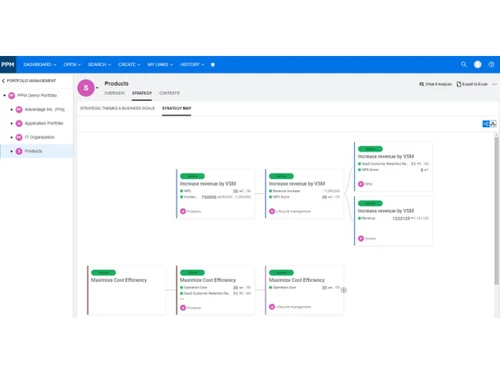Click the magnifier search icon in top bar
The image size is (500, 375).
[464, 64]
